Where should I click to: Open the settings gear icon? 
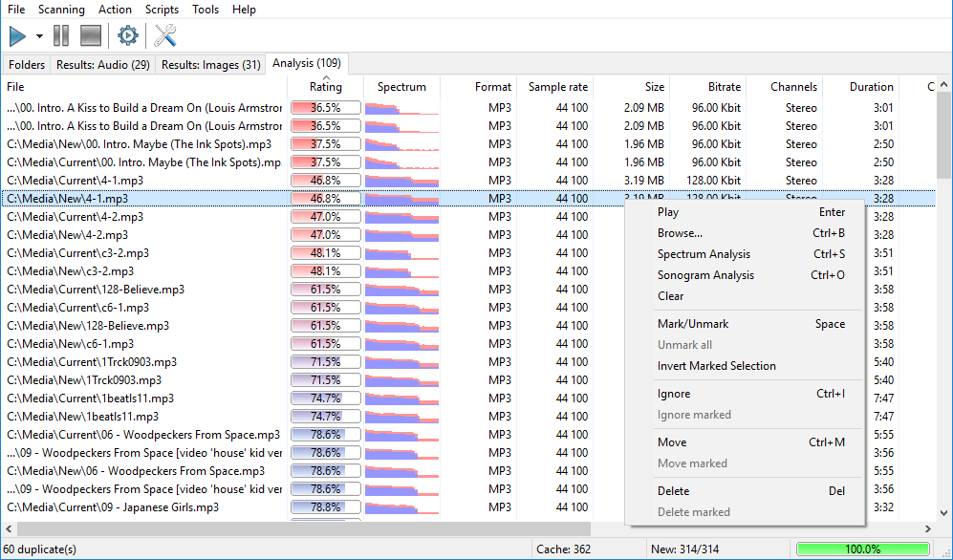pyautogui.click(x=127, y=35)
